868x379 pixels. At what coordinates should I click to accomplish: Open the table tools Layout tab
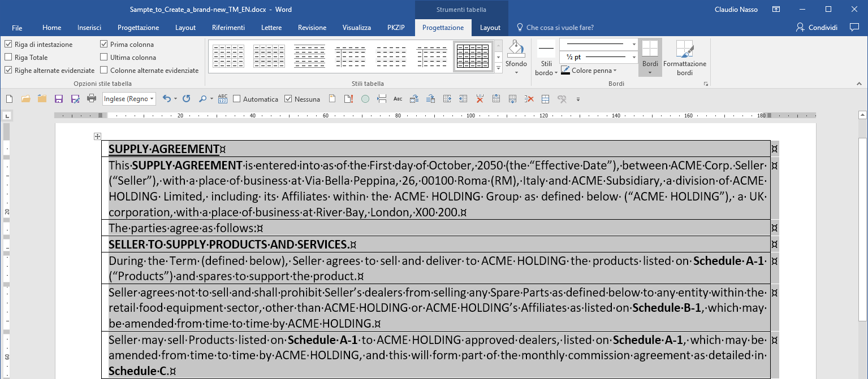click(x=490, y=28)
